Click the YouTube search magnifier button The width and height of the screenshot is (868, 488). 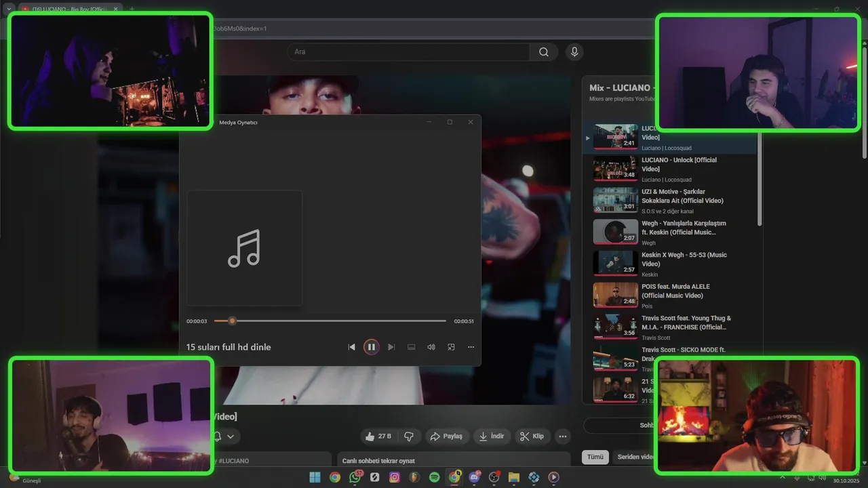click(x=544, y=52)
